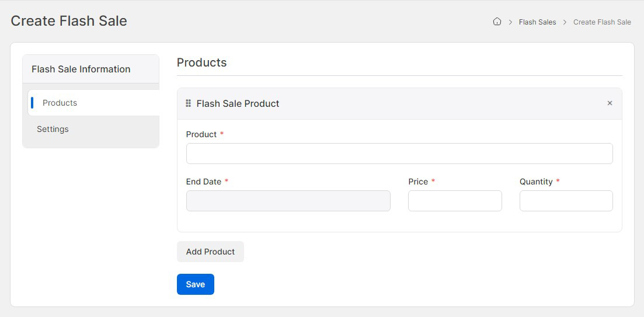The width and height of the screenshot is (644, 317).
Task: Select the Products tab in sidebar
Action: coord(60,103)
